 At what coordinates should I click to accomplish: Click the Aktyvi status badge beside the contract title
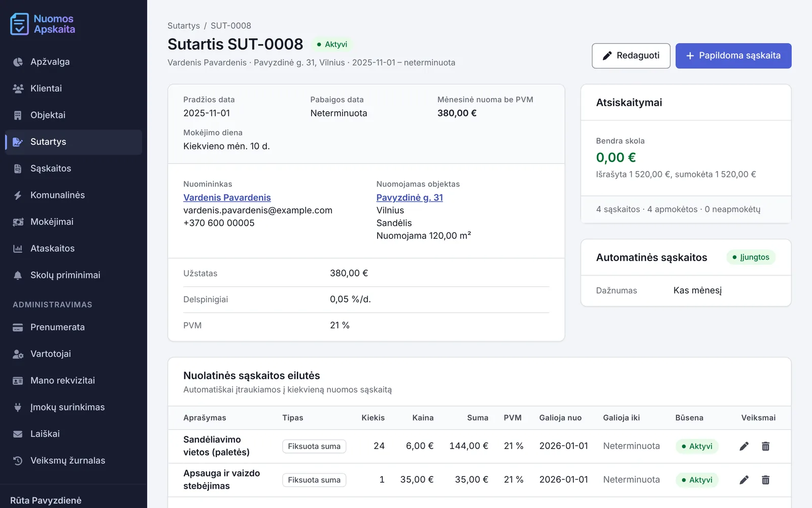click(332, 44)
